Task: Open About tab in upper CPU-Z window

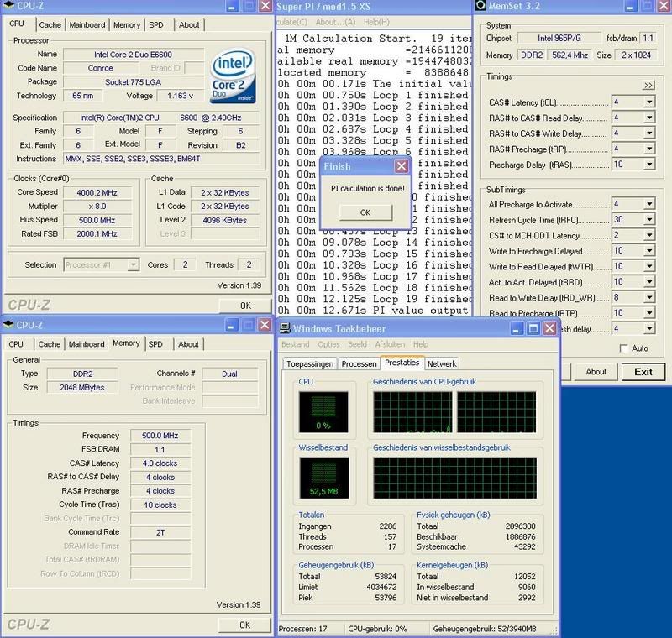Action: pos(189,25)
